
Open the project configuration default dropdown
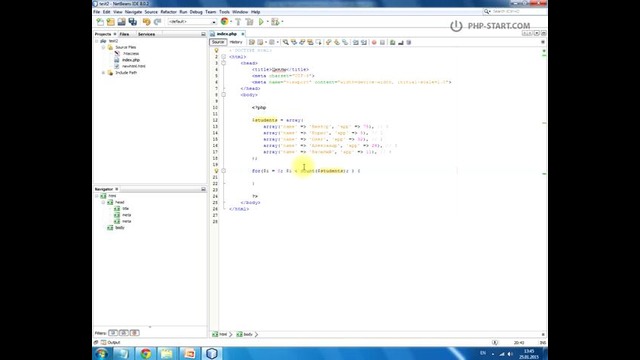[191, 22]
